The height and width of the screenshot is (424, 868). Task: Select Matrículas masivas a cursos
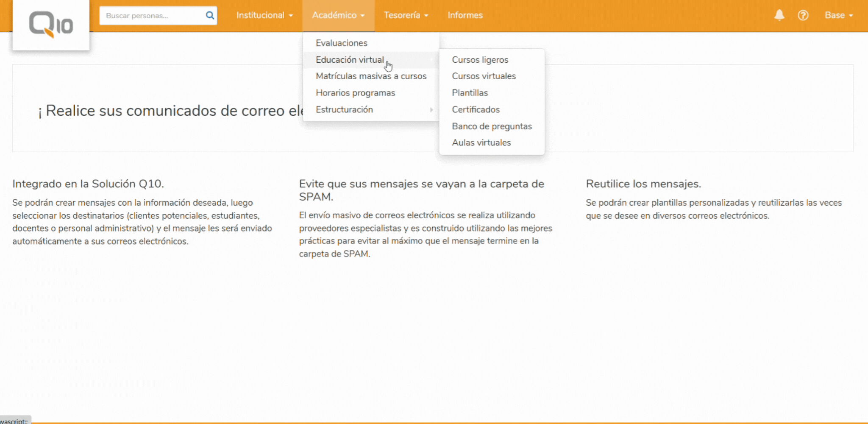(372, 76)
